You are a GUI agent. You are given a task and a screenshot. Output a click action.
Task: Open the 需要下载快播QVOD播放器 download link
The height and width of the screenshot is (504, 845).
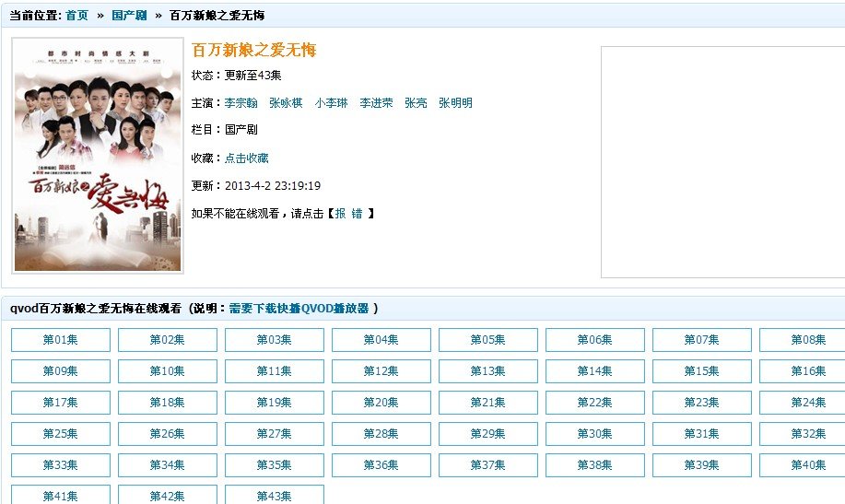click(299, 309)
